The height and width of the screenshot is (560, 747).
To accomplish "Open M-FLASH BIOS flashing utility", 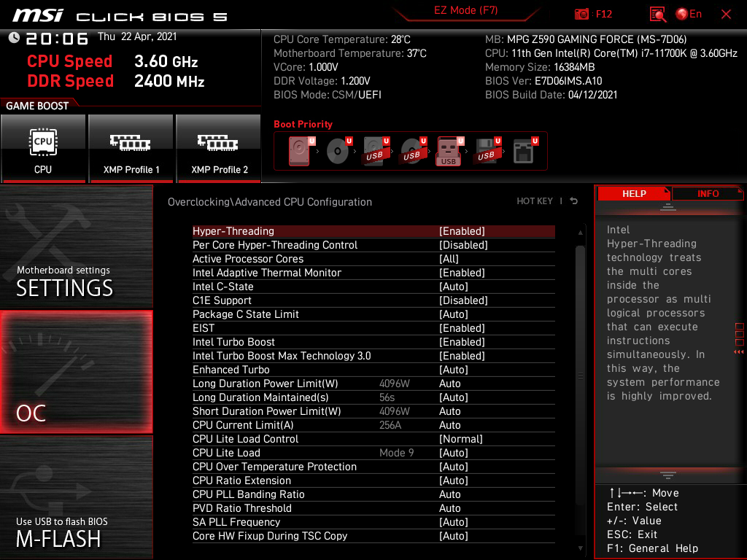I will pyautogui.click(x=77, y=497).
